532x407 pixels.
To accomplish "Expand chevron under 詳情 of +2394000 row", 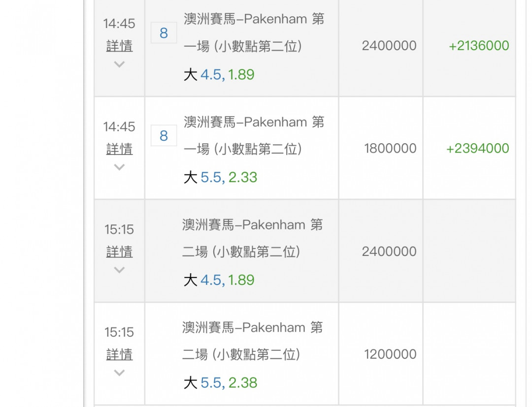I will tap(119, 167).
